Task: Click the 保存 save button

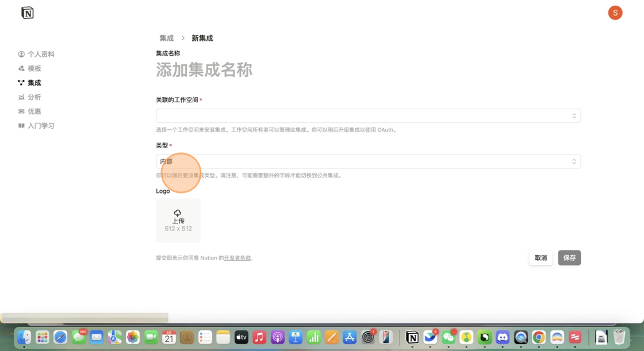Action: click(569, 258)
